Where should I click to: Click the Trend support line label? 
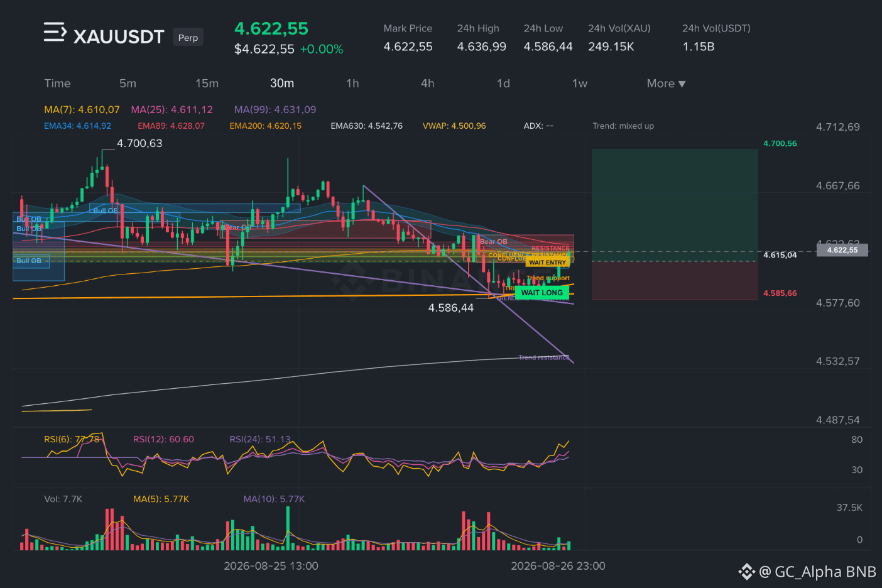tap(548, 278)
